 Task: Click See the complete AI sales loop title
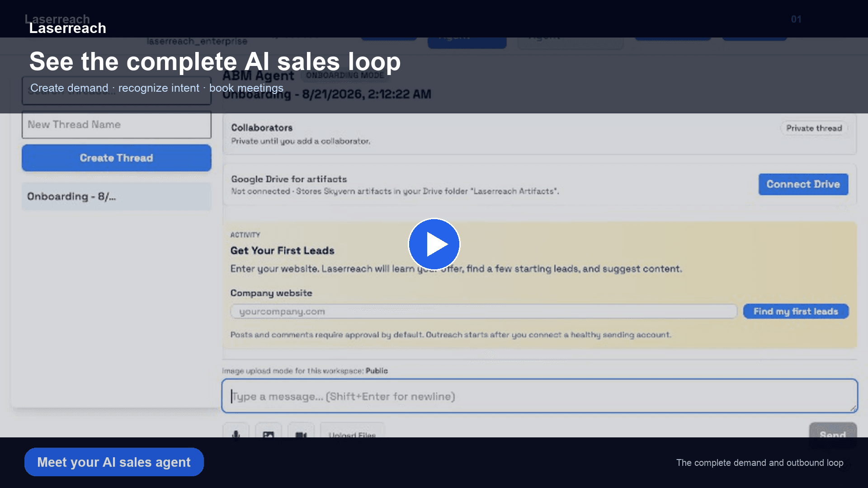215,61
